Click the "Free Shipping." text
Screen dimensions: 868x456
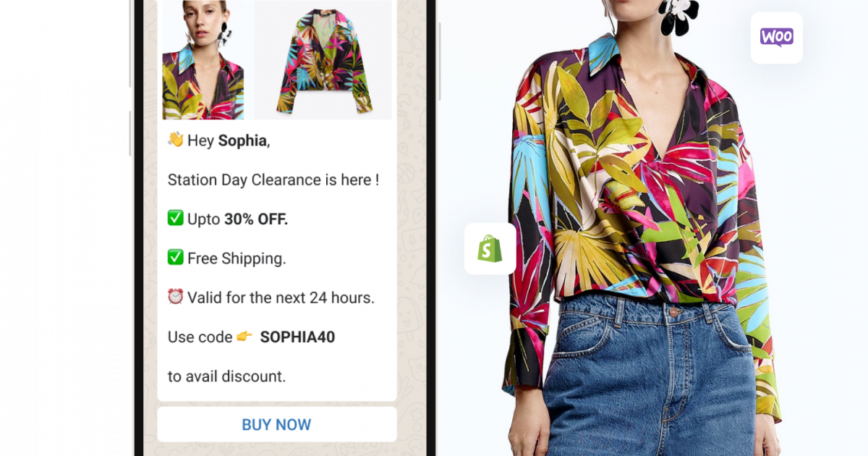click(237, 258)
